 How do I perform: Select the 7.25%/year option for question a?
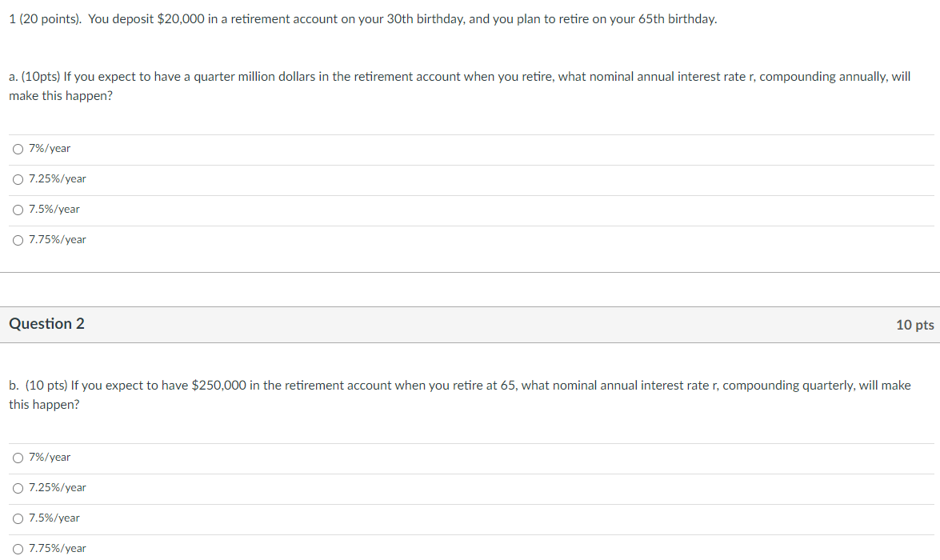click(18, 179)
